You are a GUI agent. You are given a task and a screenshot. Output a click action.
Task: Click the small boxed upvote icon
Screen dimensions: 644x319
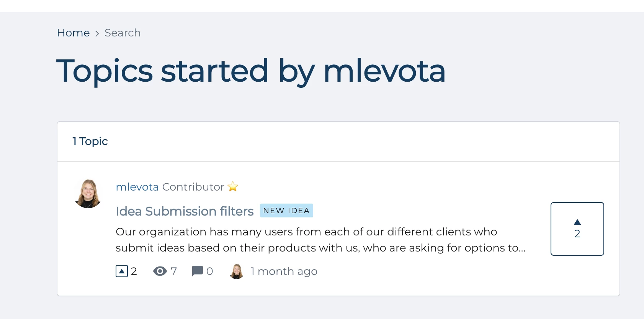(122, 271)
